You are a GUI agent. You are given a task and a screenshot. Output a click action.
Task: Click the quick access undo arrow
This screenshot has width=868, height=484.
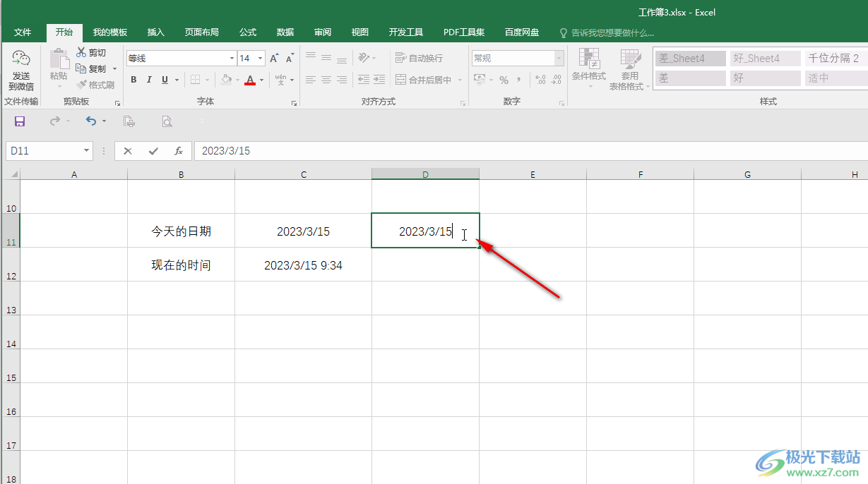point(91,121)
